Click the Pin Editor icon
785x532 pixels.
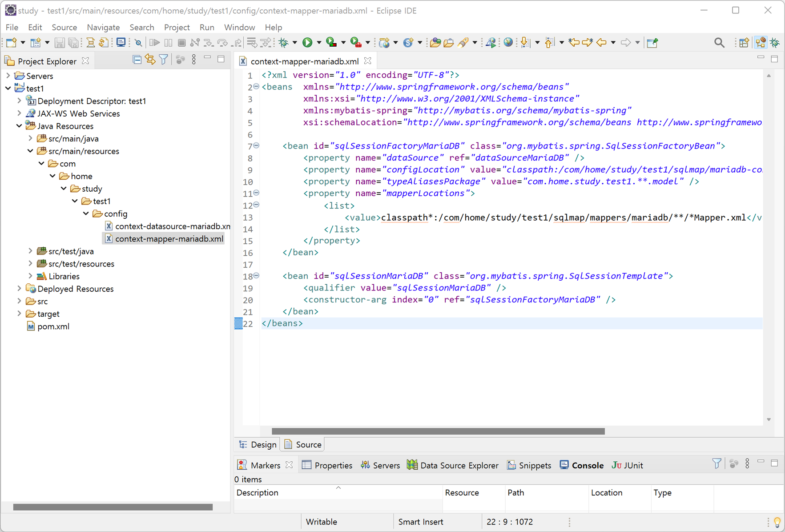pos(652,42)
